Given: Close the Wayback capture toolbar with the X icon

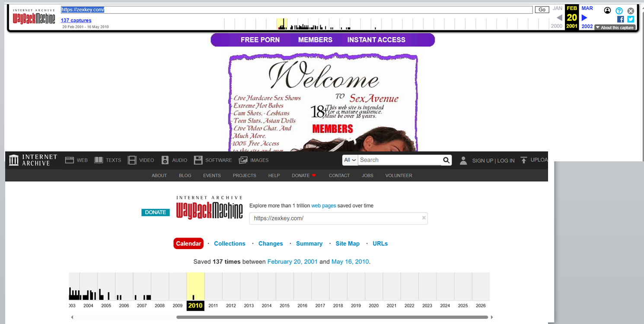Looking at the screenshot, I should (631, 11).
